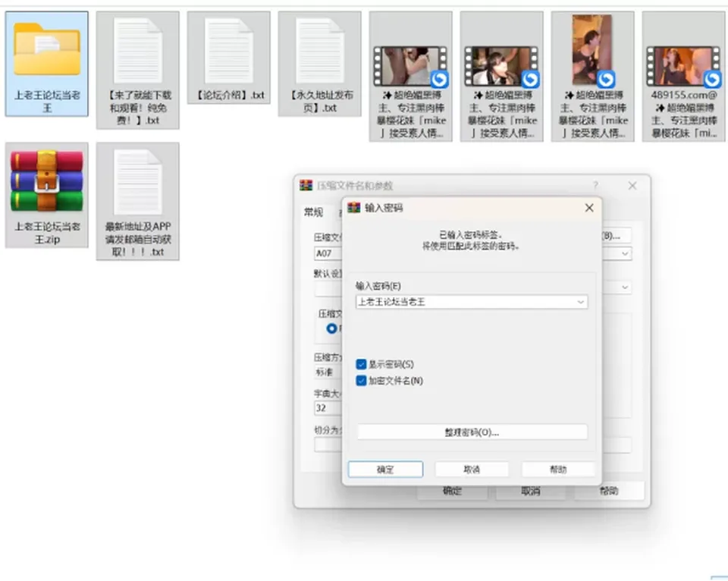Image resolution: width=728 pixels, height=581 pixels.
Task: Click 取消 in the 压缩文件名和参数 dialog
Action: 530,491
